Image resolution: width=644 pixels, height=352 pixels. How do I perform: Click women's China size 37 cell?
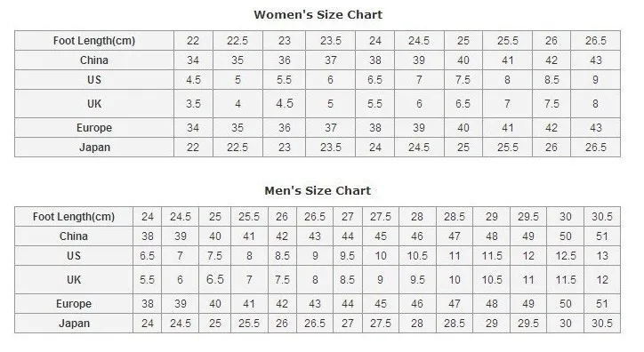(x=331, y=60)
